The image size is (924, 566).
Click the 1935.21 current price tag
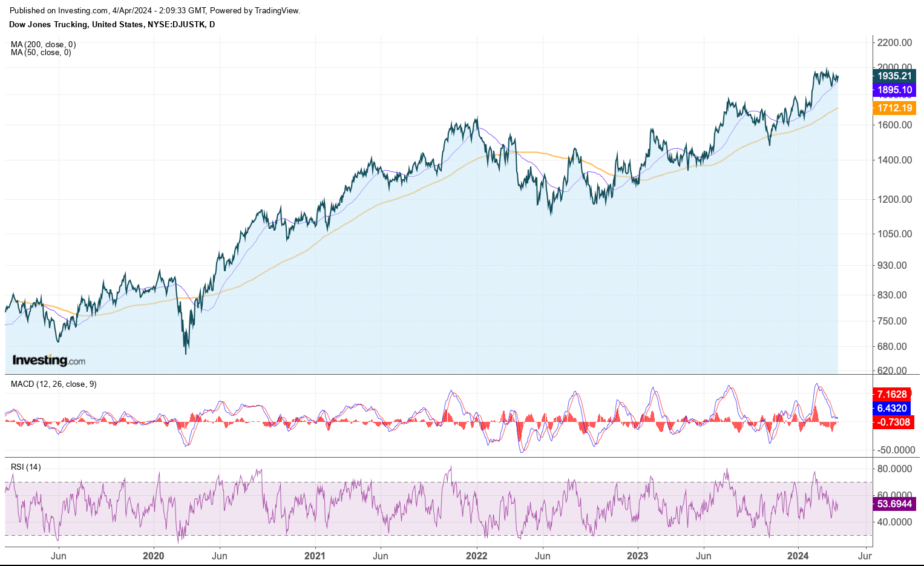[x=894, y=76]
